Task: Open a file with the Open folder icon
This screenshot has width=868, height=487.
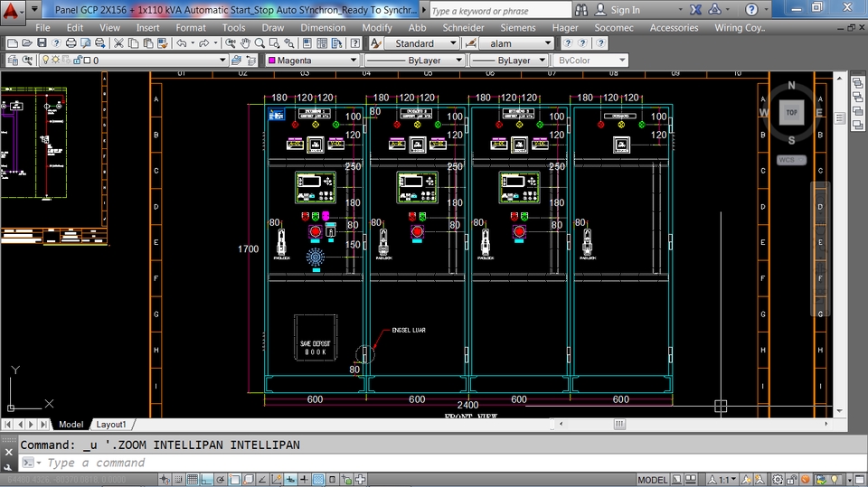Action: pyautogui.click(x=26, y=43)
